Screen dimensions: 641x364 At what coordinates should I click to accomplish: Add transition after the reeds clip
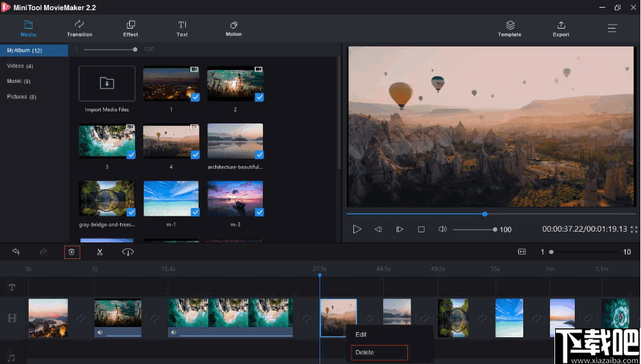(155, 318)
